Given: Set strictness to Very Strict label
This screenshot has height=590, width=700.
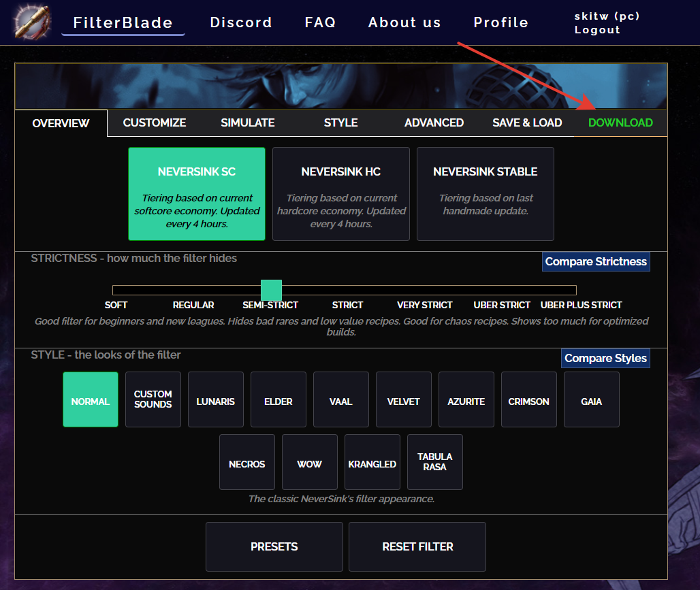Looking at the screenshot, I should click(425, 305).
